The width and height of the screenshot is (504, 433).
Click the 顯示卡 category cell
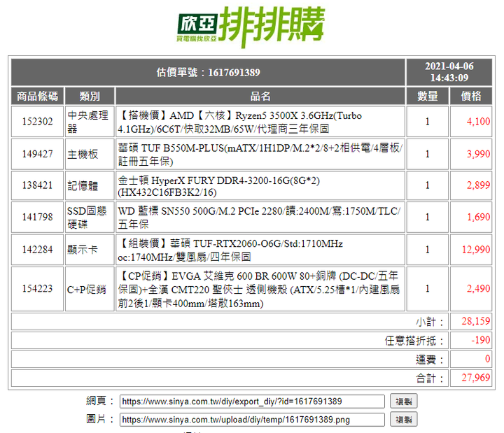(x=90, y=250)
